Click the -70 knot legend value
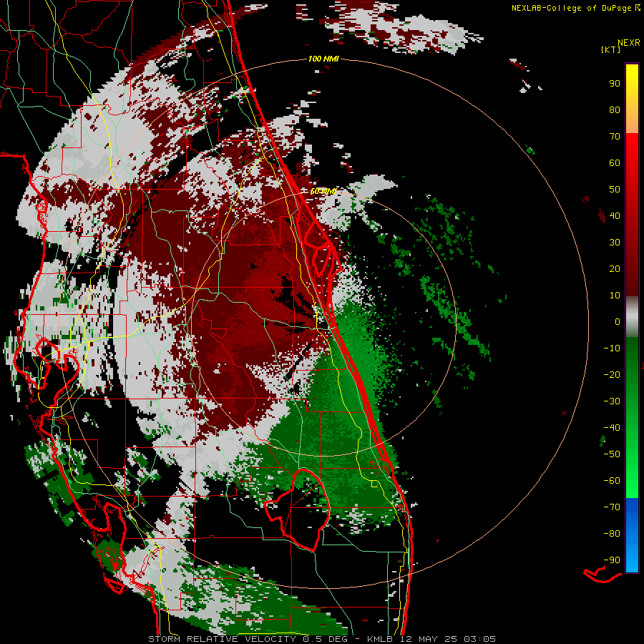 [x=612, y=507]
